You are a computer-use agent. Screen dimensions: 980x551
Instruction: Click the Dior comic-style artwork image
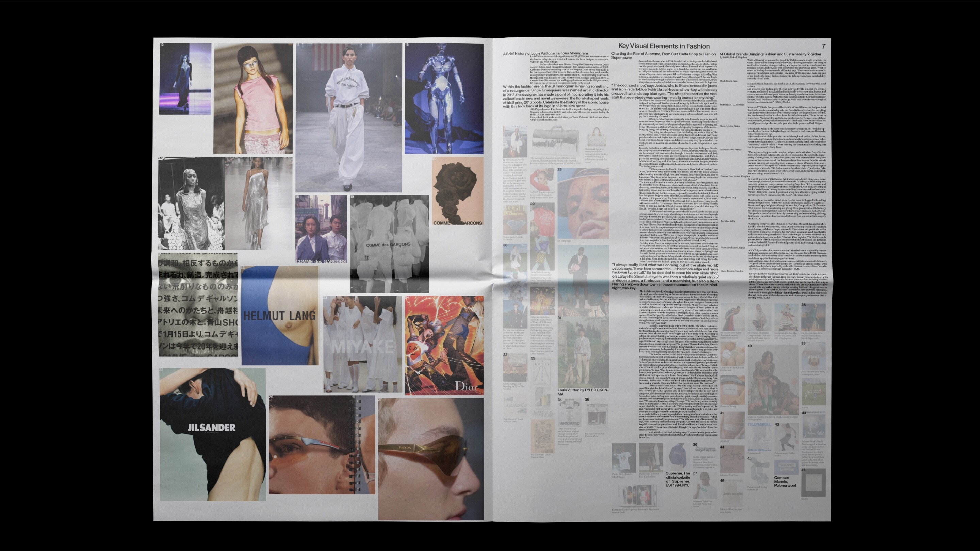(x=444, y=345)
